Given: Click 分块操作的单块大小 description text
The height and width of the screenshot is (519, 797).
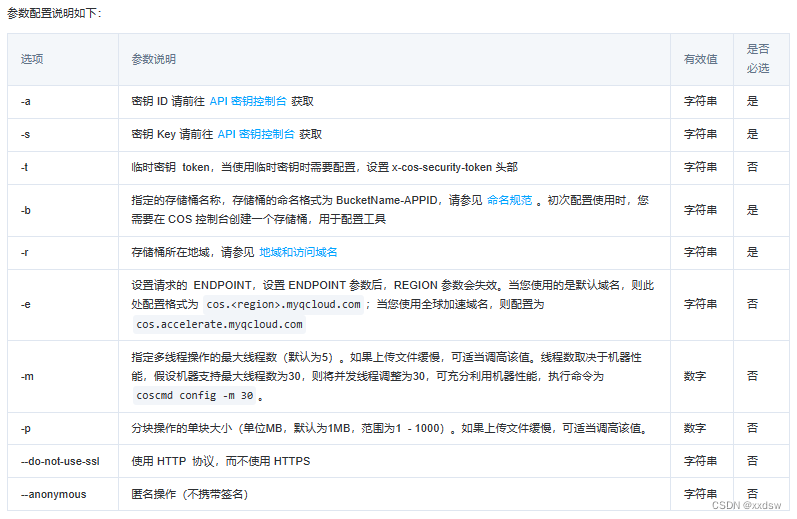Looking at the screenshot, I should point(391,429).
